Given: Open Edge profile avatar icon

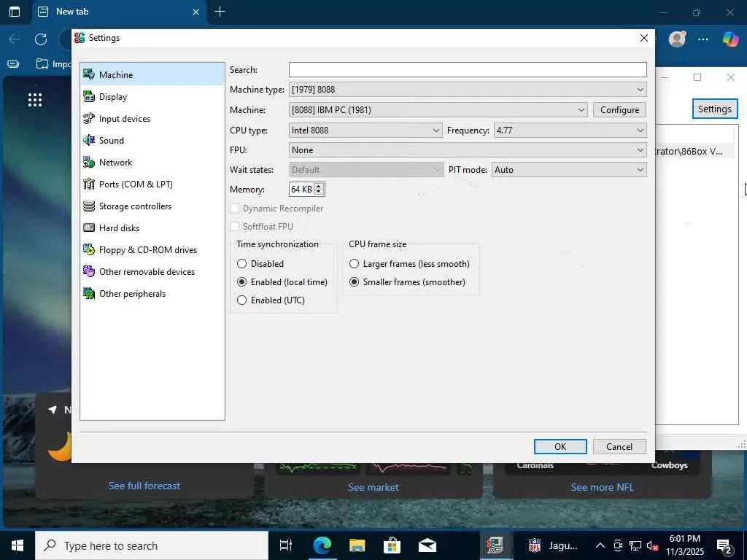Looking at the screenshot, I should coord(677,39).
